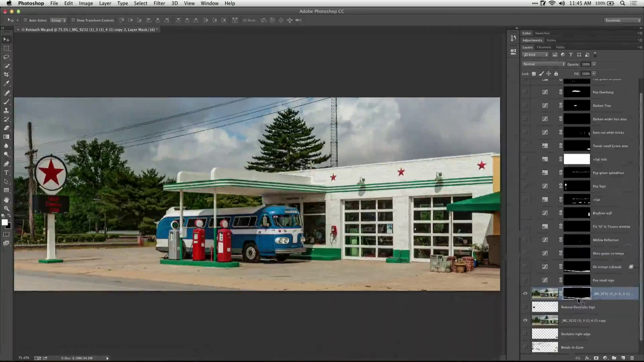The height and width of the screenshot is (362, 644).
Task: Show the Declutter right edge layer
Action: pos(525,334)
